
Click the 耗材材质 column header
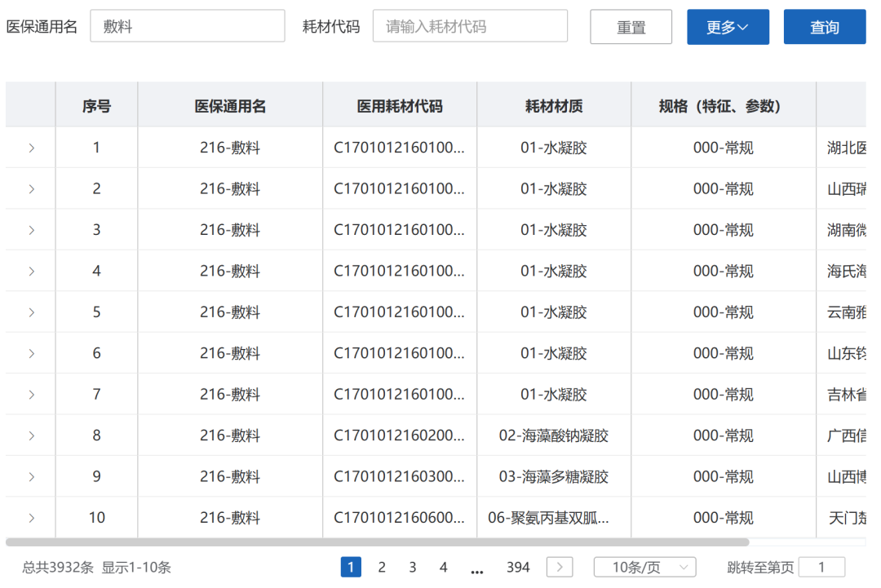[554, 106]
